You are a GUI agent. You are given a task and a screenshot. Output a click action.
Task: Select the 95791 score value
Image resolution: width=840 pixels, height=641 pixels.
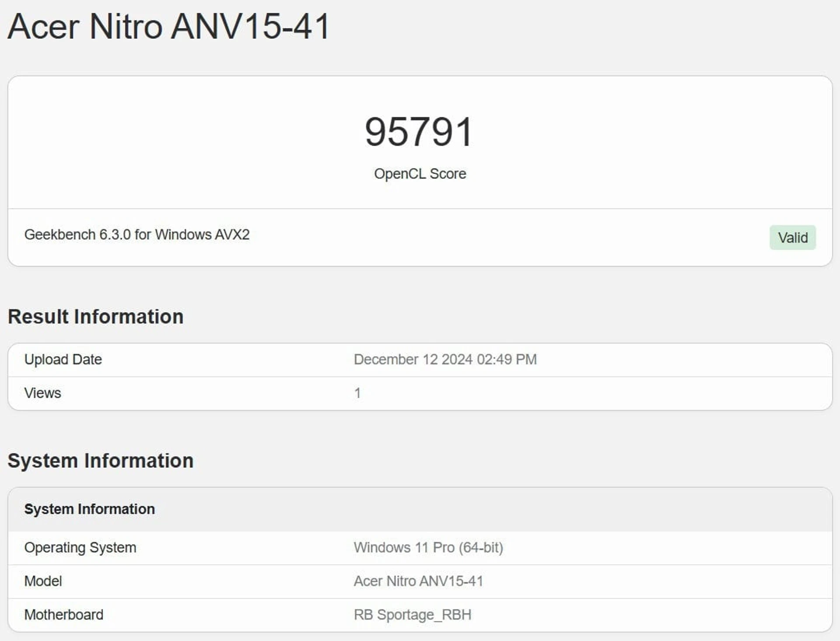tap(419, 132)
